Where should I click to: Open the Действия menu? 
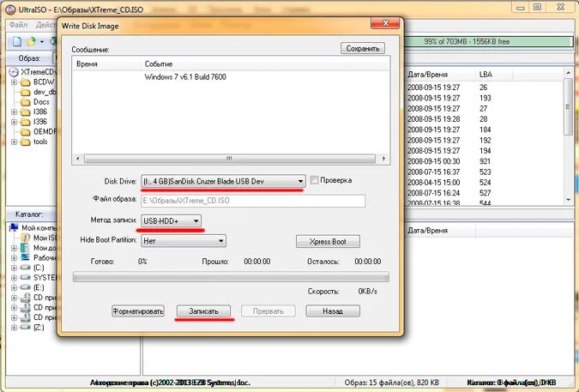point(45,25)
